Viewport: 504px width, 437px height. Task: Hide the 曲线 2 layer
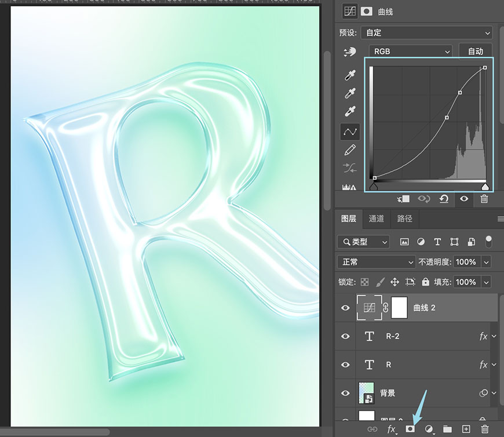coord(345,308)
